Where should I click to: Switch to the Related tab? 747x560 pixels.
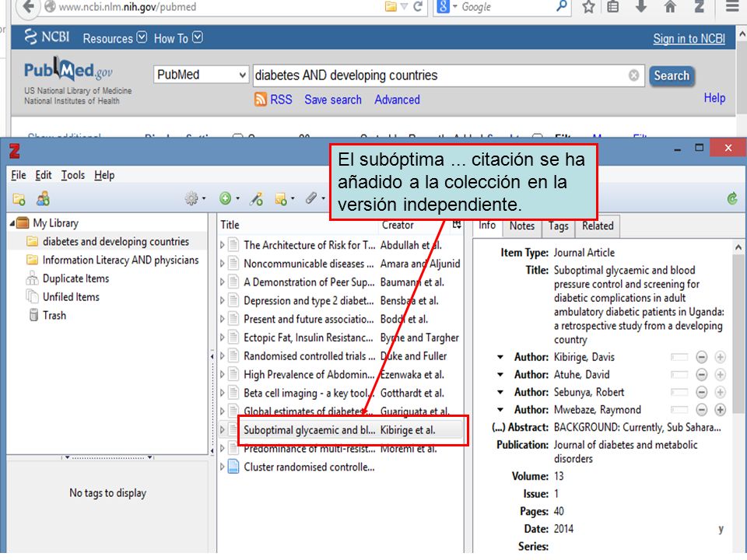tap(598, 226)
